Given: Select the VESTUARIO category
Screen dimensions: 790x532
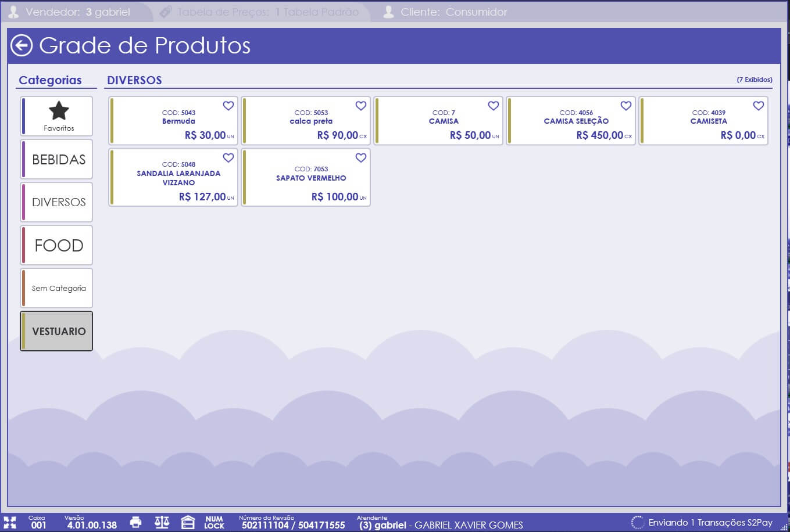Looking at the screenshot, I should pyautogui.click(x=56, y=331).
